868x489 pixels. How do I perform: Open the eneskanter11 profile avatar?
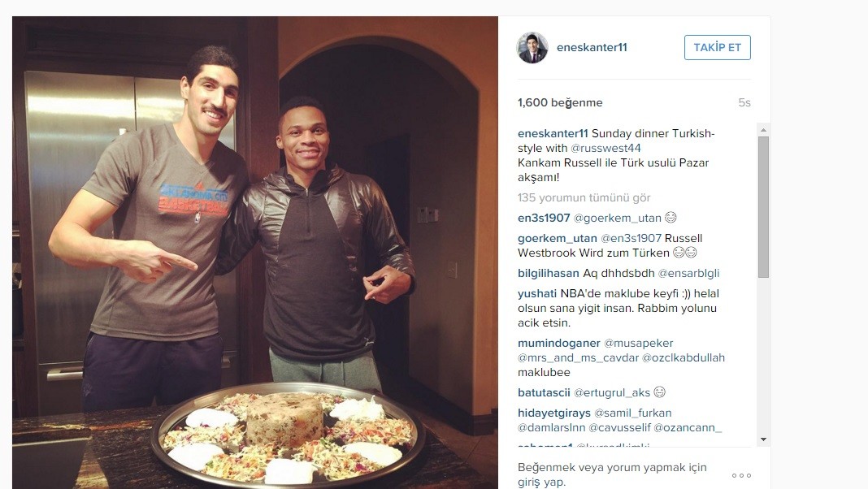coord(532,48)
